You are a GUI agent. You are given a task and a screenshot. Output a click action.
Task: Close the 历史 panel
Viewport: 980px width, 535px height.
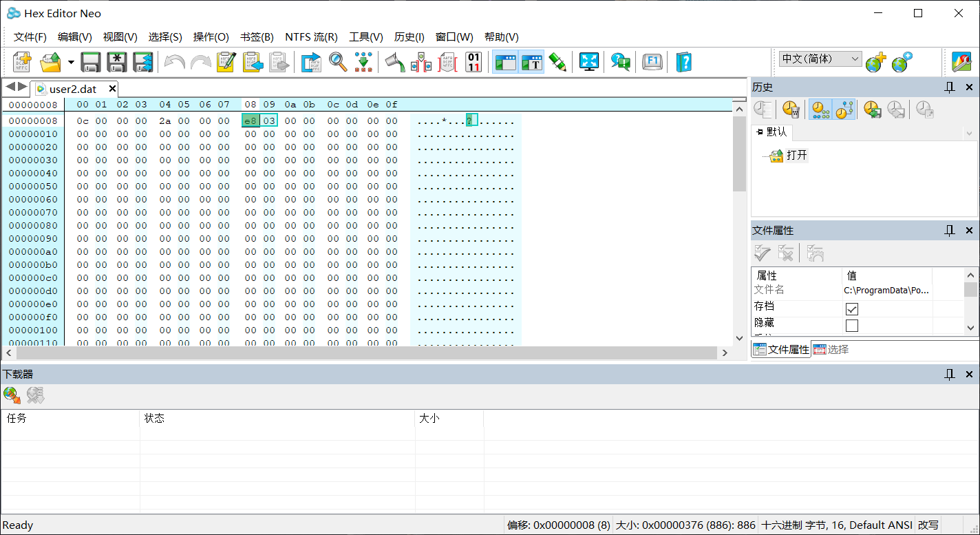coord(969,87)
